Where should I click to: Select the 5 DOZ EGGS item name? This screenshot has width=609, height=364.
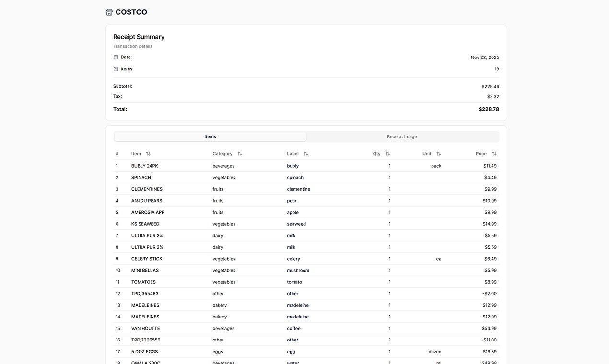pos(144,352)
